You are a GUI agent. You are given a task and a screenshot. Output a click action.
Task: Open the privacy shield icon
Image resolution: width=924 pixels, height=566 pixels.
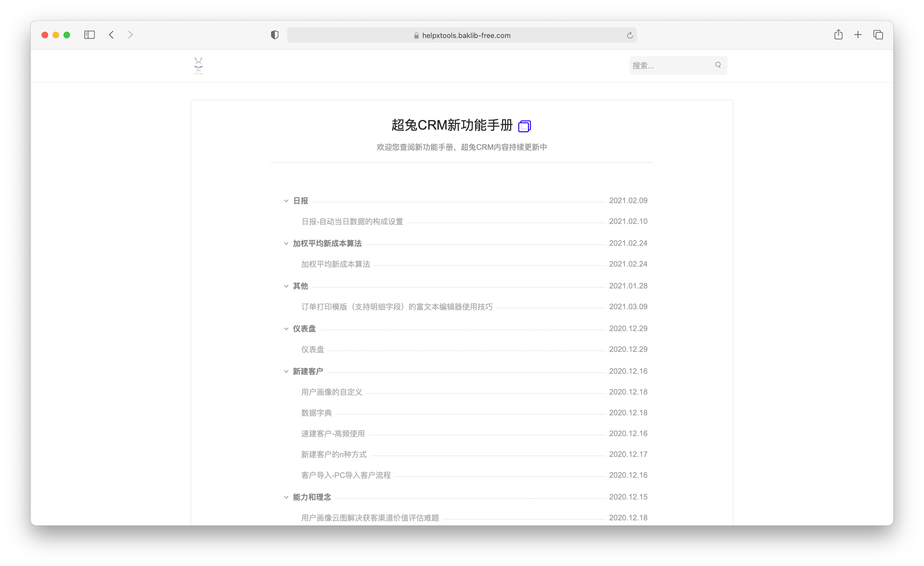tap(275, 35)
